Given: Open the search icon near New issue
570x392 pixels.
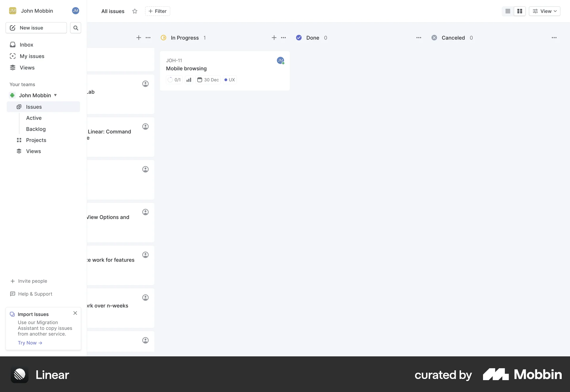Looking at the screenshot, I should 75,28.
